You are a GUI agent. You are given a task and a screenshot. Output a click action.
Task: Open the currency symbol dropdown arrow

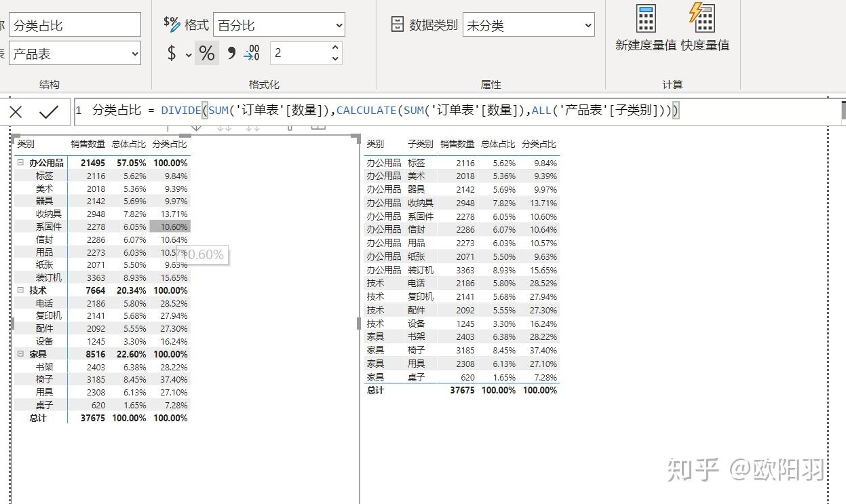pos(188,54)
